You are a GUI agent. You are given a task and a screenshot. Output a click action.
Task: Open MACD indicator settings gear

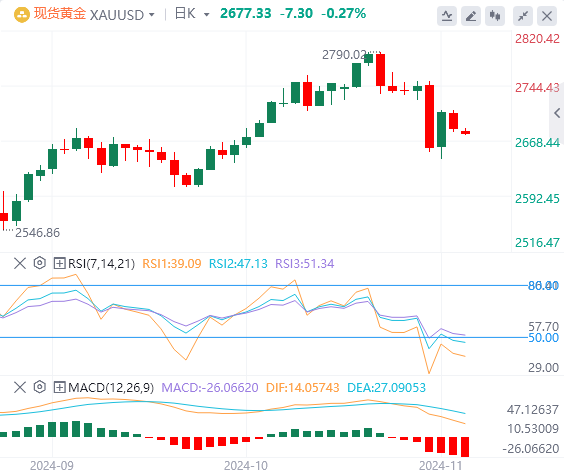[x=40, y=387]
